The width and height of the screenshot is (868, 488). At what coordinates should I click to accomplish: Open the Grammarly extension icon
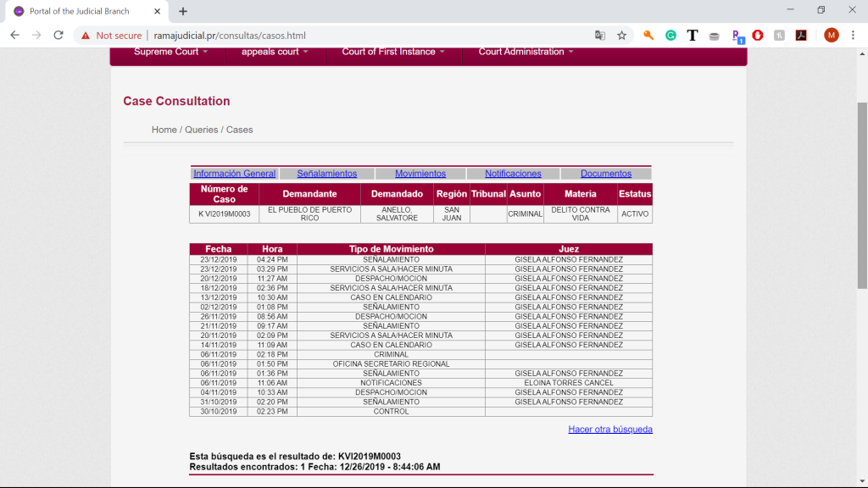tap(670, 36)
